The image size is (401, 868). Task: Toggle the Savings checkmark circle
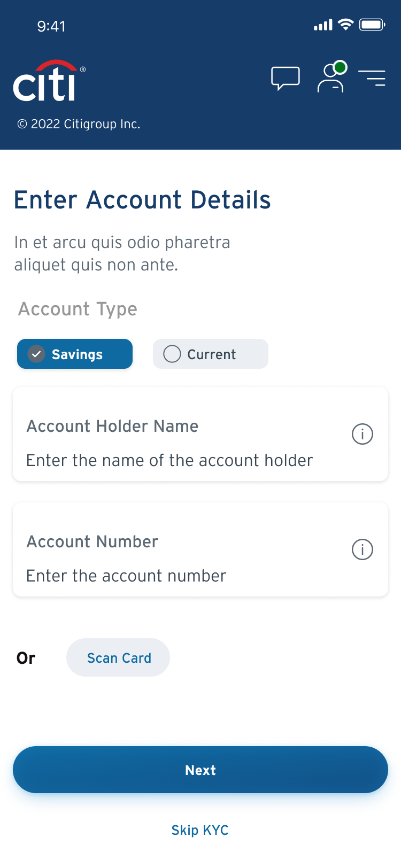pyautogui.click(x=36, y=354)
